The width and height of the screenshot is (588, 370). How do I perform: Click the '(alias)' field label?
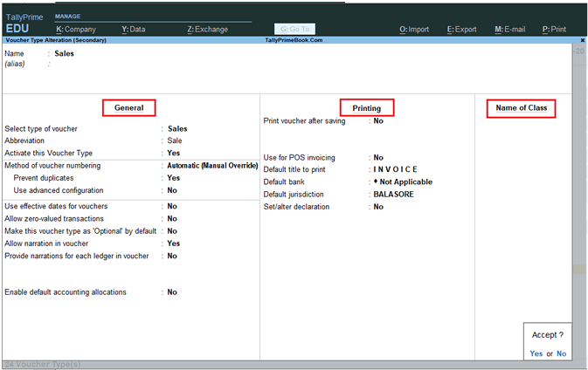(15, 64)
